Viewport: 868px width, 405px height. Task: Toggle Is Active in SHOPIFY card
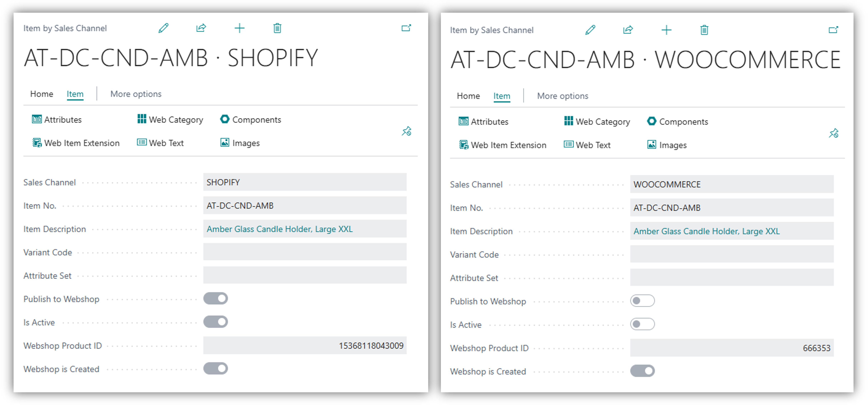coord(216,322)
